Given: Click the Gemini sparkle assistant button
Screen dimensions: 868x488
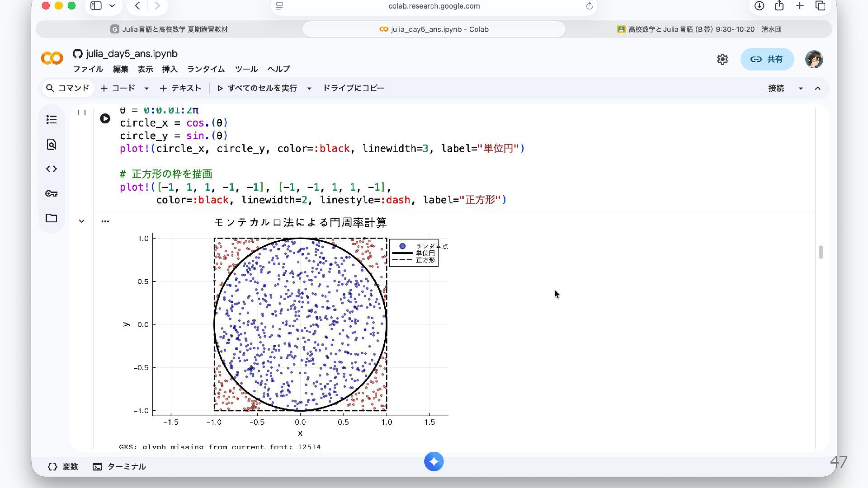Looking at the screenshot, I should [x=434, y=461].
